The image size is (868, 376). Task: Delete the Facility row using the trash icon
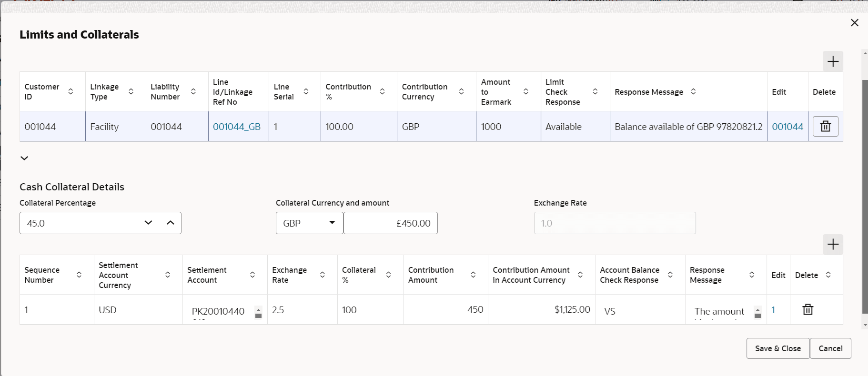(x=825, y=127)
